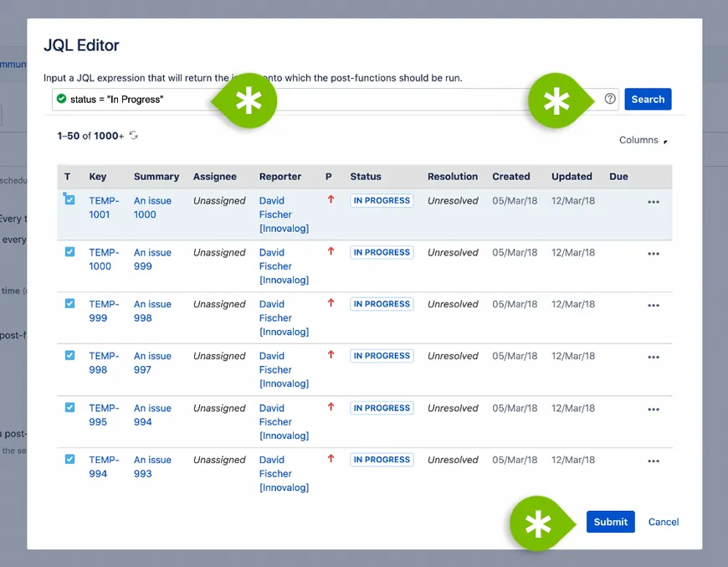The width and height of the screenshot is (728, 567).
Task: Open issue key TEMP-999
Action: tap(104, 311)
